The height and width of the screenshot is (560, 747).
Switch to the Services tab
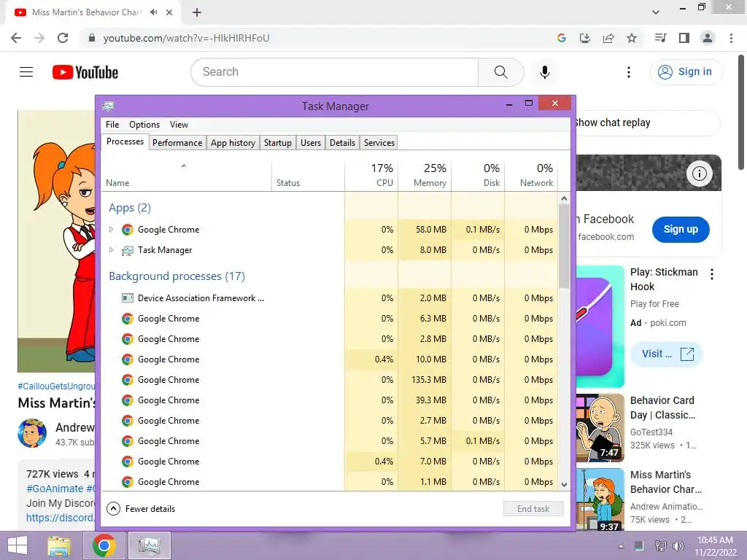pyautogui.click(x=379, y=143)
